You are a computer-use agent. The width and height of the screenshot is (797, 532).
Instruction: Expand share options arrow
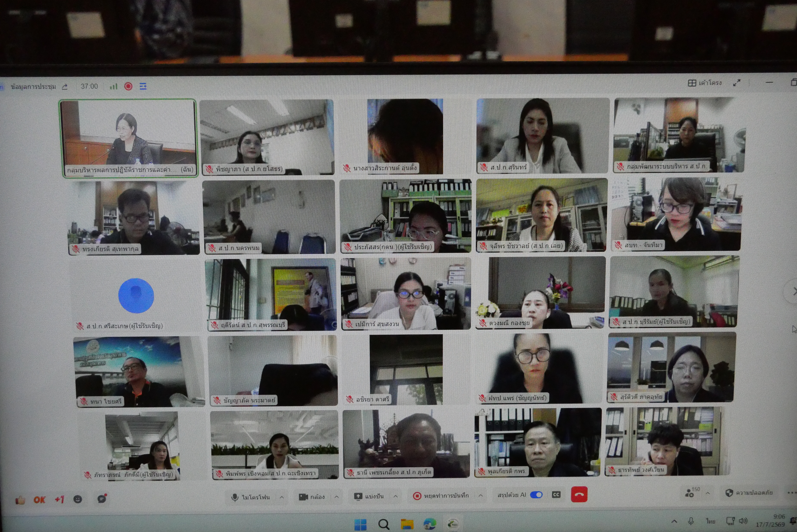tap(396, 496)
